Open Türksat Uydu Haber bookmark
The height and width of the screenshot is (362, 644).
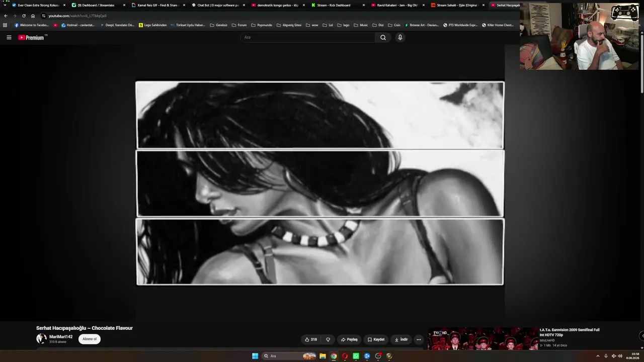click(x=188, y=25)
